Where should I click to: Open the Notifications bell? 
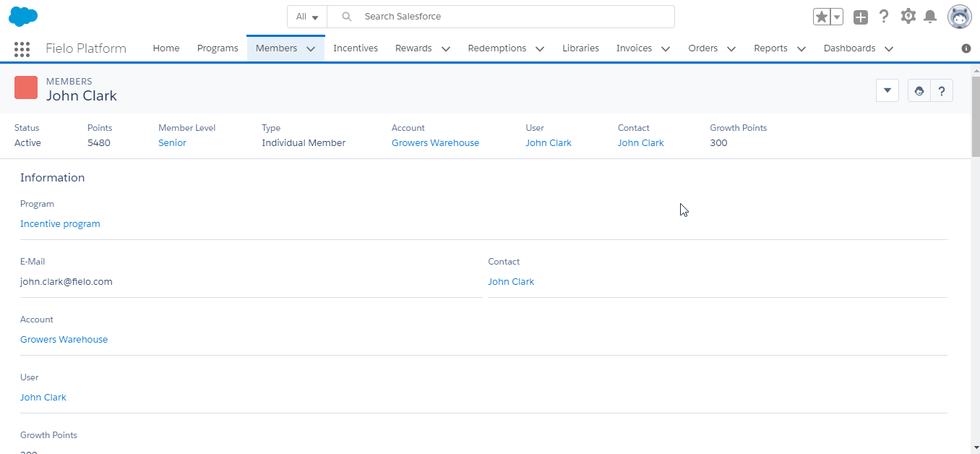pos(931,17)
